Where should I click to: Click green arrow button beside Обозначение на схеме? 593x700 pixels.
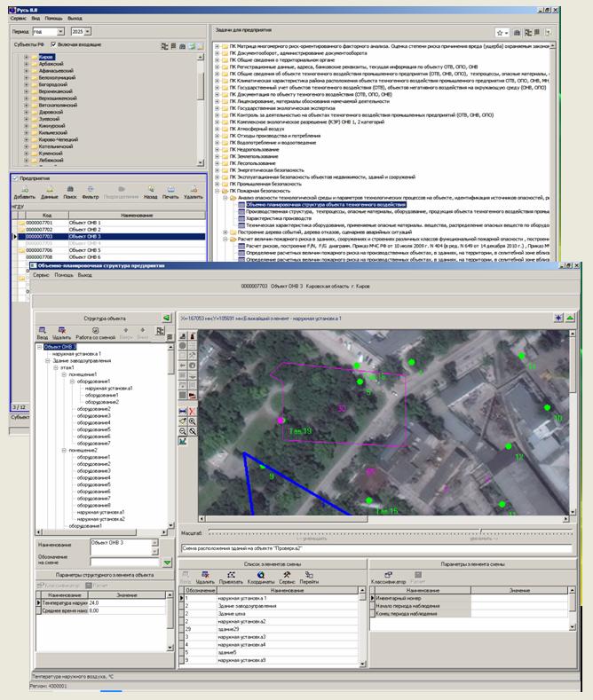pos(167,562)
